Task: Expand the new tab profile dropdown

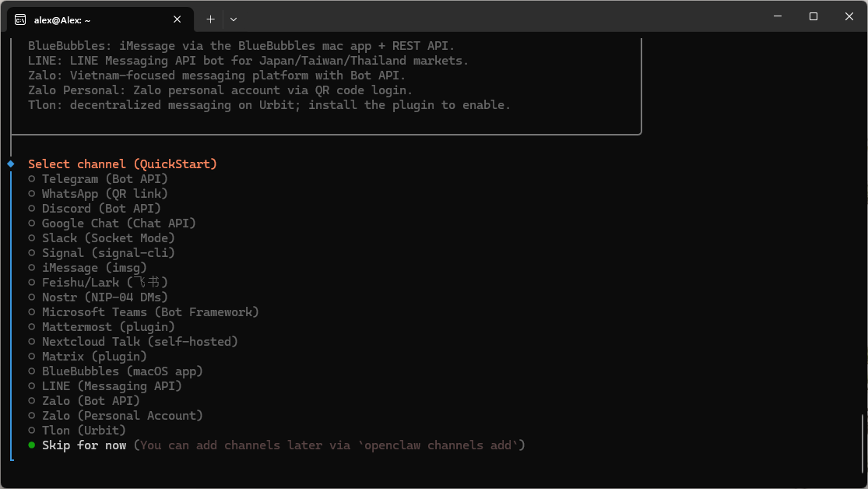Action: click(234, 19)
